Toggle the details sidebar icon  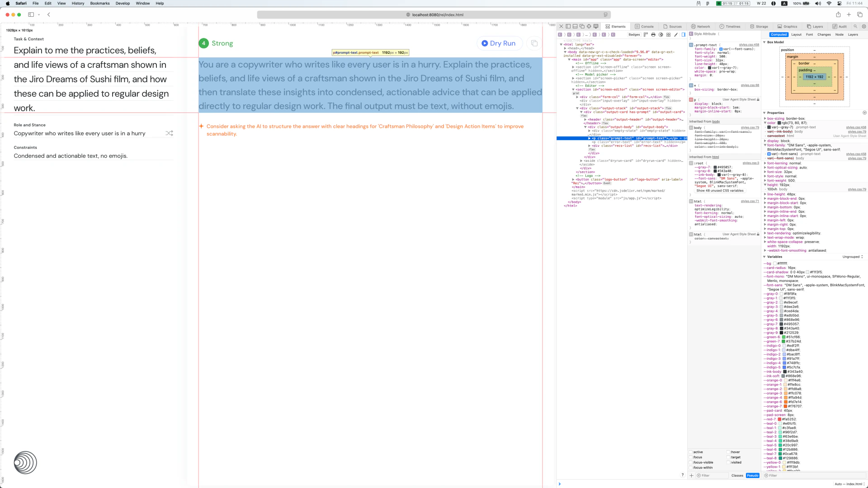point(684,35)
